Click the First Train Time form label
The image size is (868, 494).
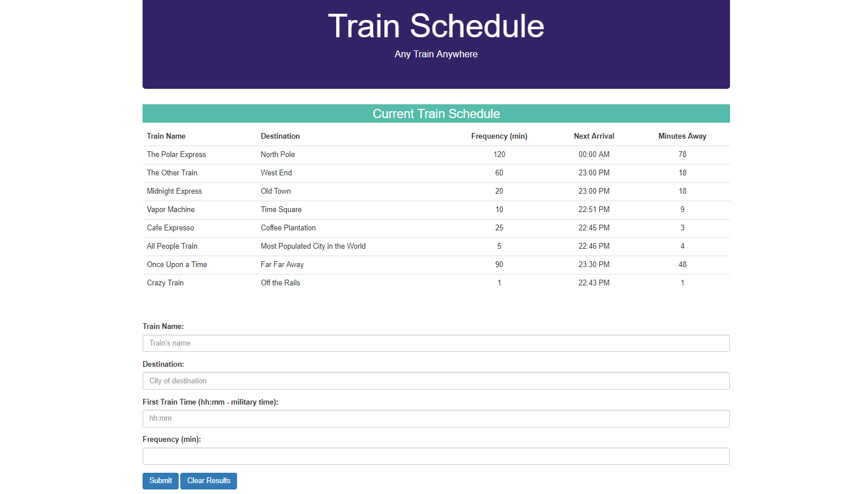pyautogui.click(x=210, y=402)
